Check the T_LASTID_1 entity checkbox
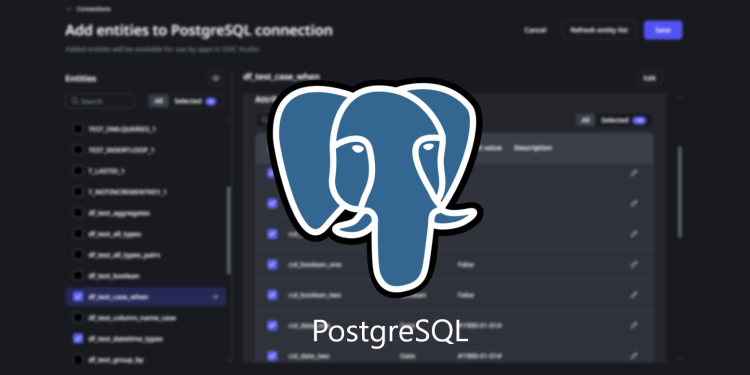 pos(77,171)
